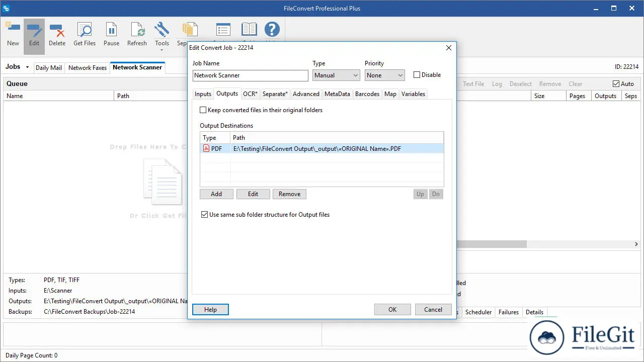Viewport: 644px width, 362px height.
Task: Click the PDF icon in output destinations row
Action: click(206, 148)
